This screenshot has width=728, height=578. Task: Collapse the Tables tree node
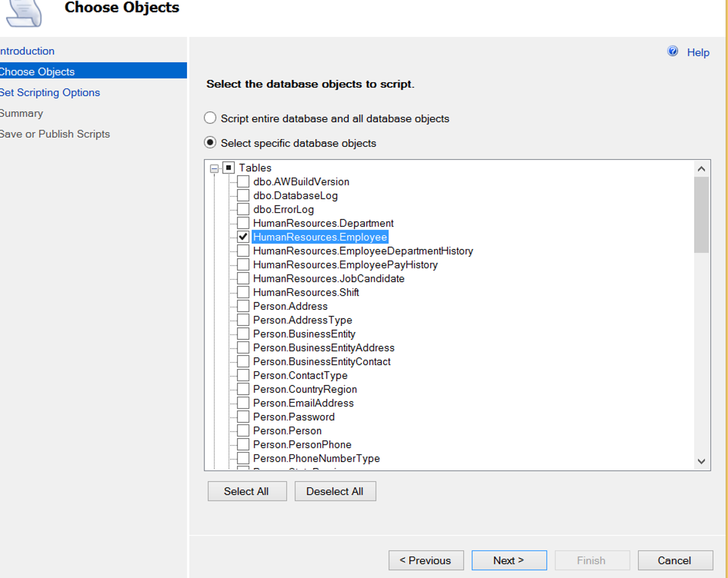(214, 168)
